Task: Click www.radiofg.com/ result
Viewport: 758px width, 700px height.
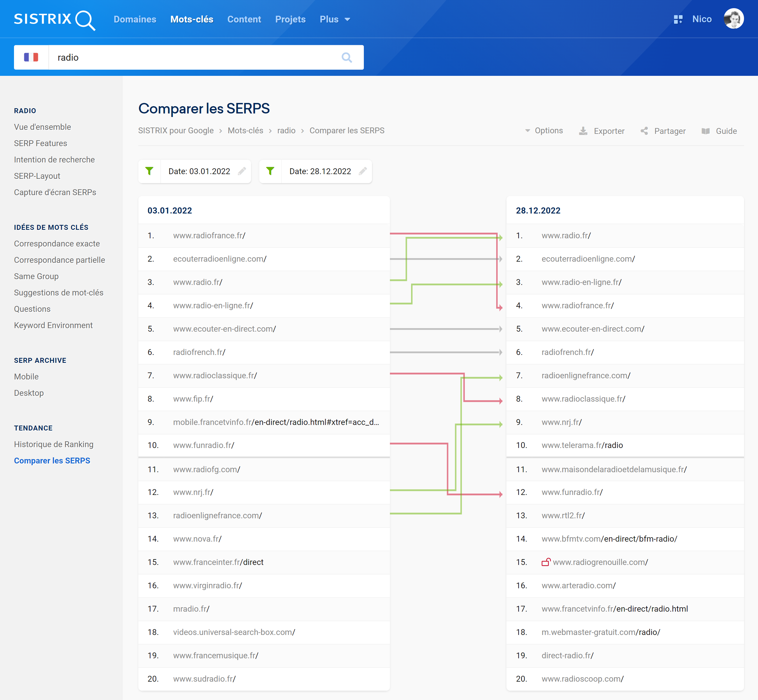Action: (x=207, y=469)
